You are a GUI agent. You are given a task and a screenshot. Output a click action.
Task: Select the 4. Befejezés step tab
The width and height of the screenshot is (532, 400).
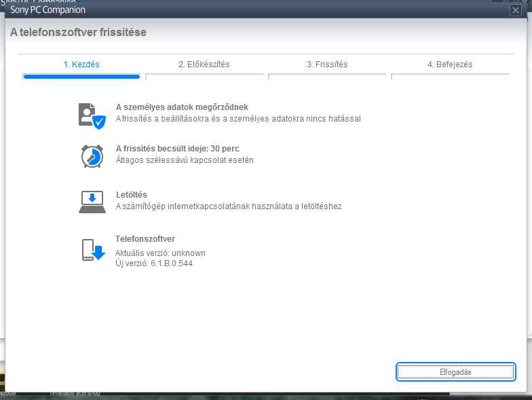[x=450, y=64]
